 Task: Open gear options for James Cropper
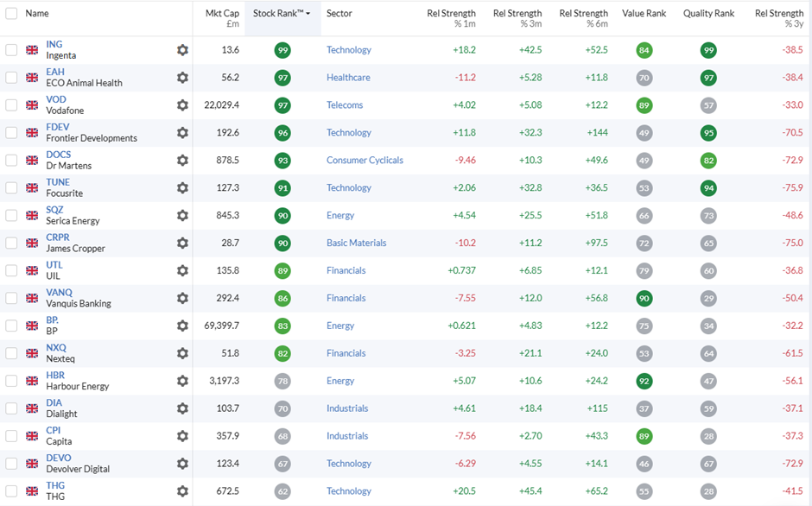[x=182, y=243]
